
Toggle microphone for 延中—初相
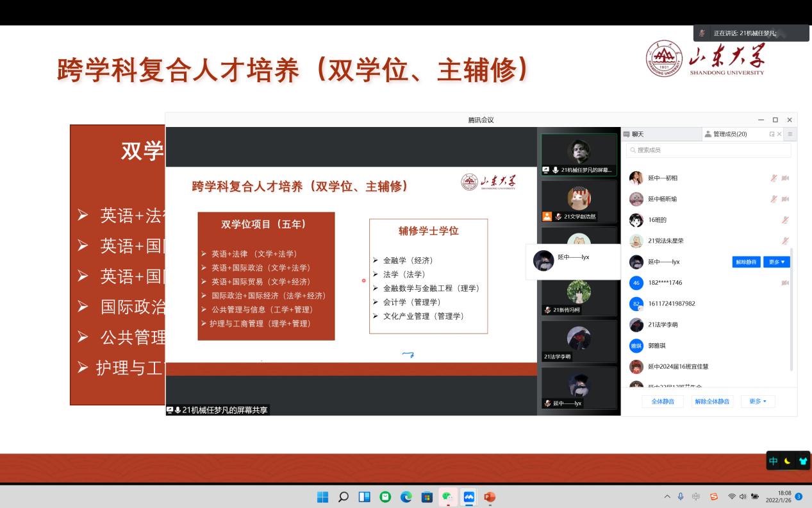774,178
